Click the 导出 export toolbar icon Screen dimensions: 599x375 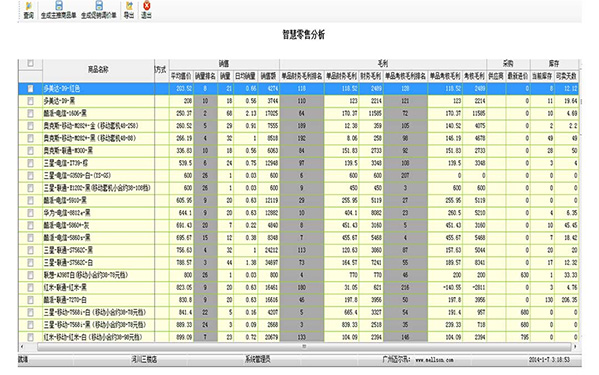click(129, 10)
